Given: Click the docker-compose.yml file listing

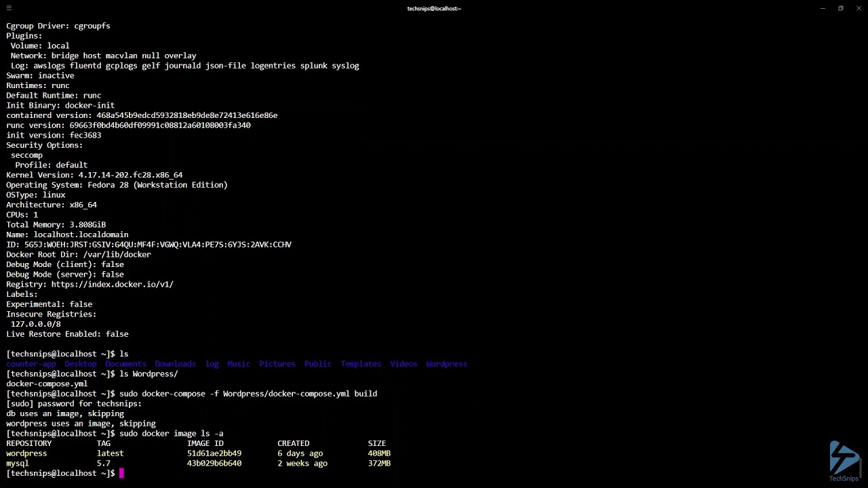Looking at the screenshot, I should click(x=47, y=384).
